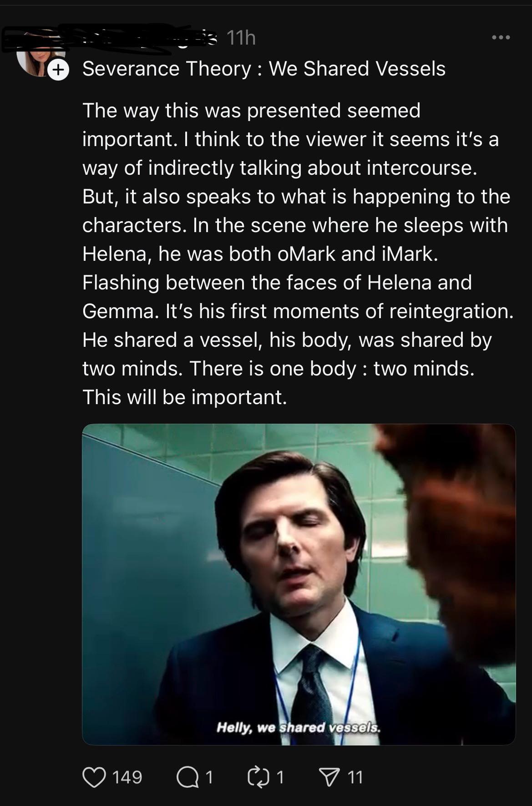Select the 'Severance Theory : We Shared Vessels' heading

pyautogui.click(x=264, y=69)
